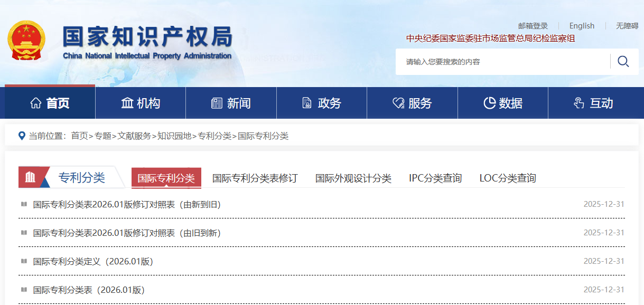Open 首页 home navigation item
Viewport: 644px width, 305px height.
coord(50,103)
